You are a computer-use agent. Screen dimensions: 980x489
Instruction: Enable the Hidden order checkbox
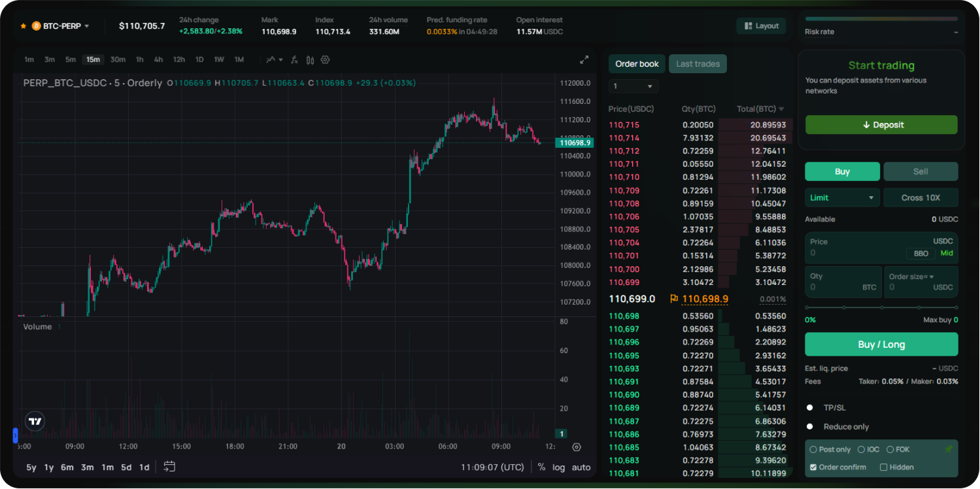click(x=884, y=467)
